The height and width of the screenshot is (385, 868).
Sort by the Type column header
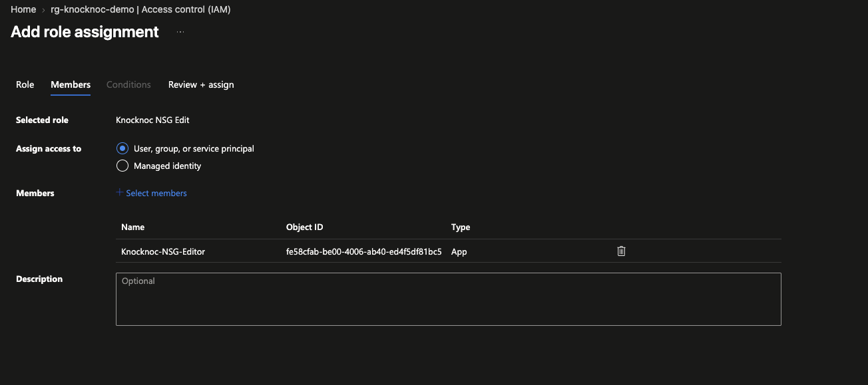(461, 227)
